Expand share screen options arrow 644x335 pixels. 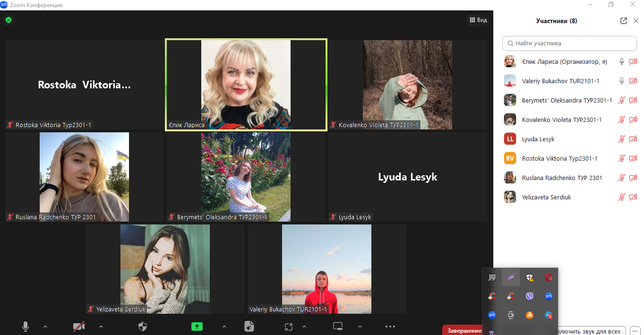click(x=224, y=326)
